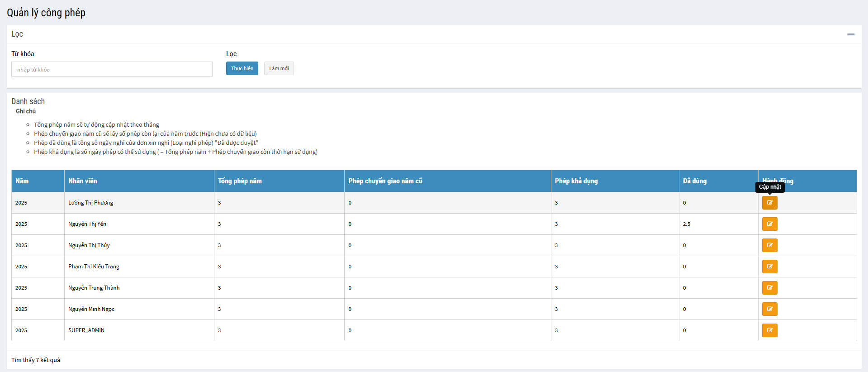This screenshot has height=372, width=868.
Task: Select the Nguyễn Thị Yến name cell
Action: (x=87, y=224)
